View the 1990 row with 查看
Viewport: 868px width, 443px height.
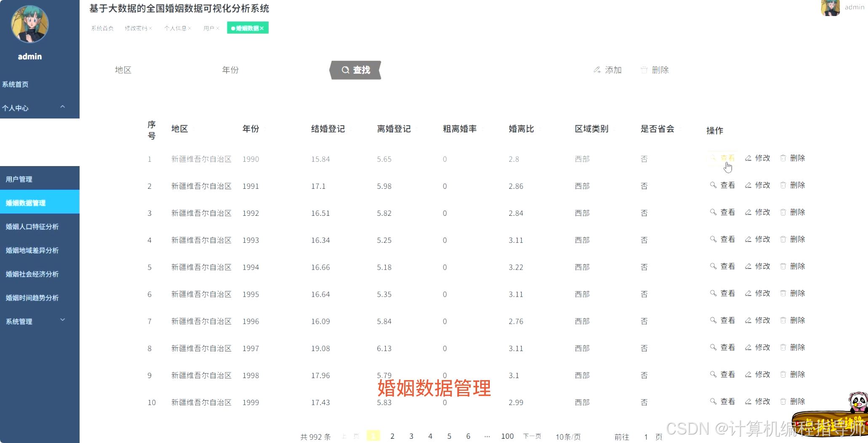pos(723,158)
